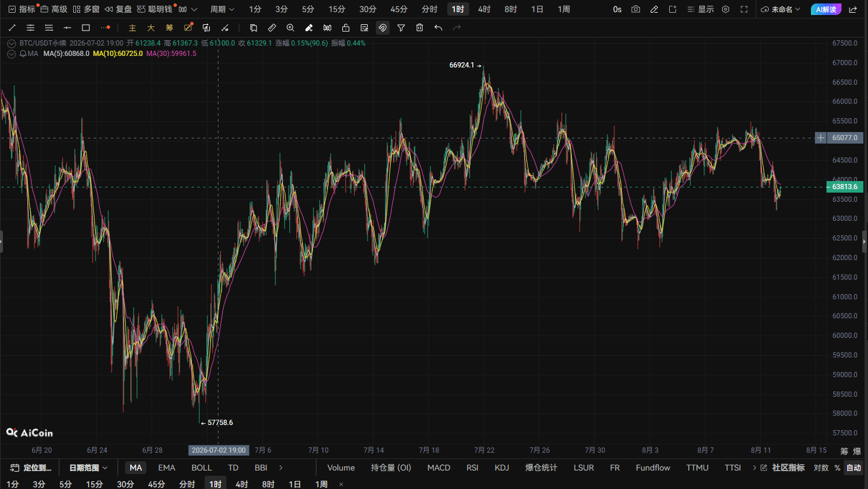
Task: Expand the left side panel handle
Action: (1, 242)
